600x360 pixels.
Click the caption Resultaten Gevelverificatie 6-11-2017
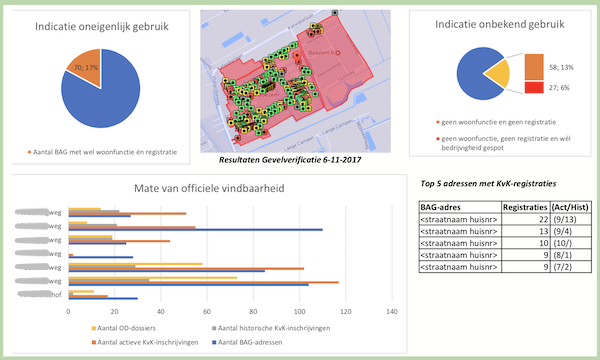coord(290,160)
